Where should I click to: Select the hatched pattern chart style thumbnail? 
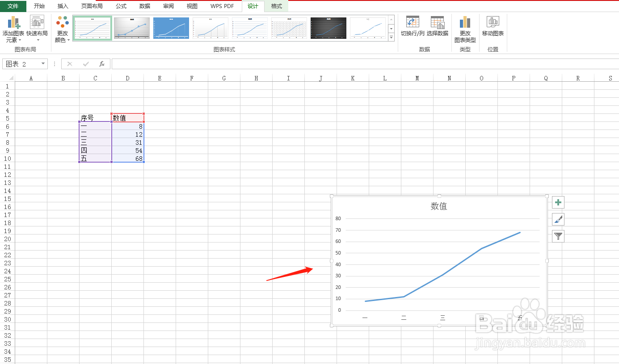(289, 28)
